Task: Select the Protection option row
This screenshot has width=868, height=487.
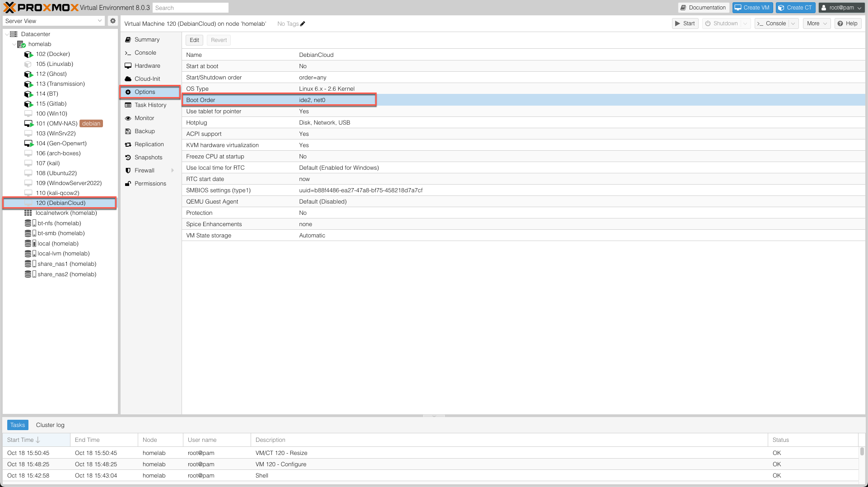Action: click(523, 213)
